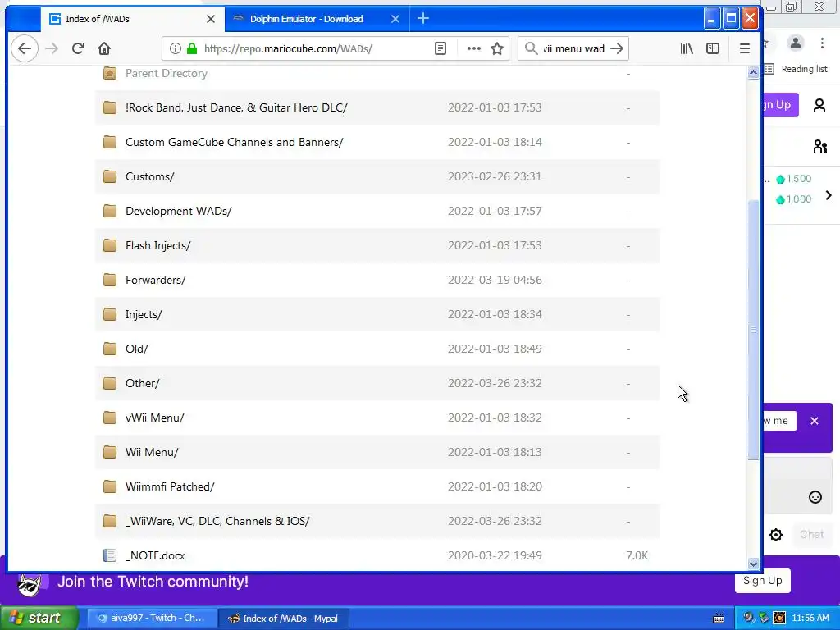This screenshot has height=630, width=840.
Task: Open the Library bookshelf icon
Action: (x=687, y=48)
